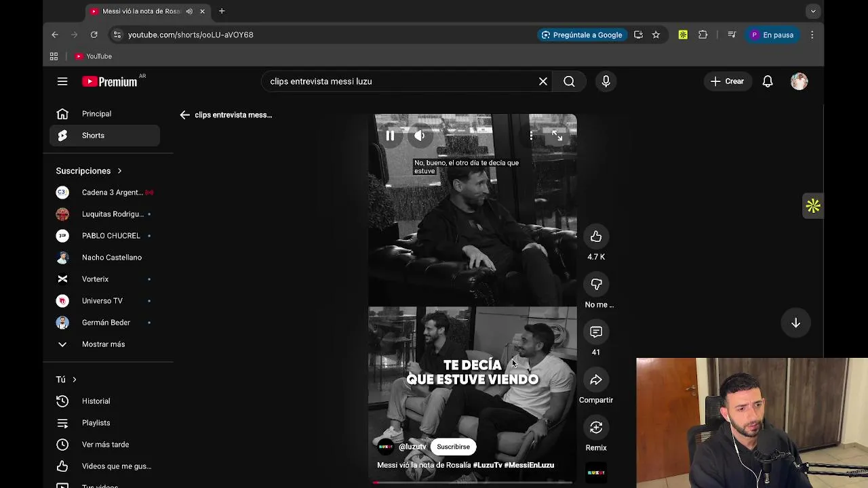Image resolution: width=868 pixels, height=488 pixels.
Task: Expand the Suscripciones section
Action: pos(89,171)
